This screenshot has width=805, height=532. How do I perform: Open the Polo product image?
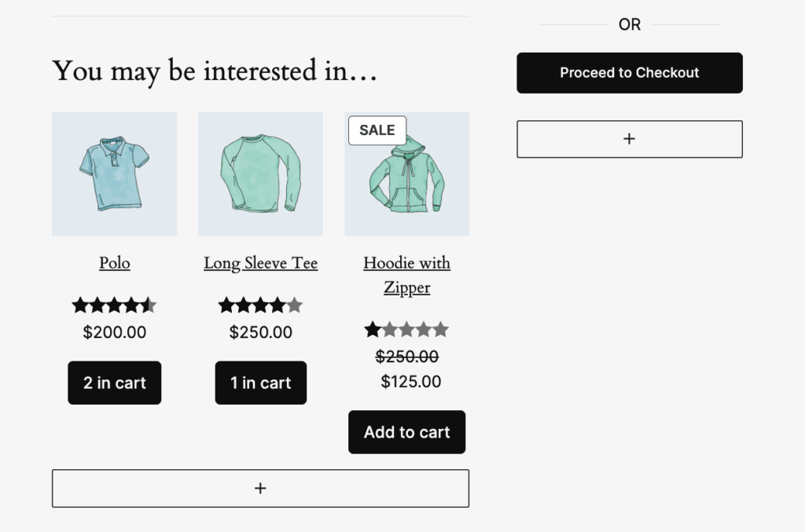pos(115,174)
